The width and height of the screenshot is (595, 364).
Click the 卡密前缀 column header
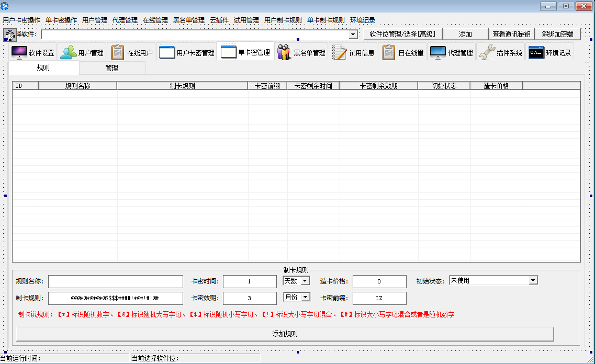(267, 86)
